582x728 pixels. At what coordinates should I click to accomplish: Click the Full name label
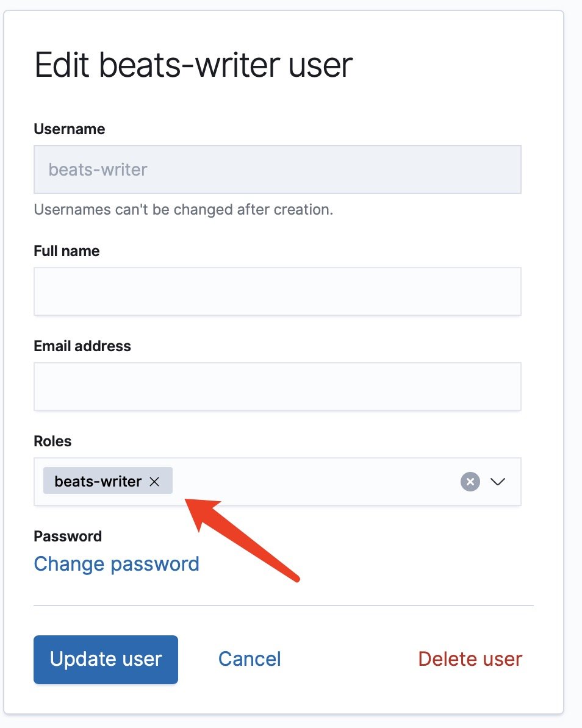tap(66, 251)
